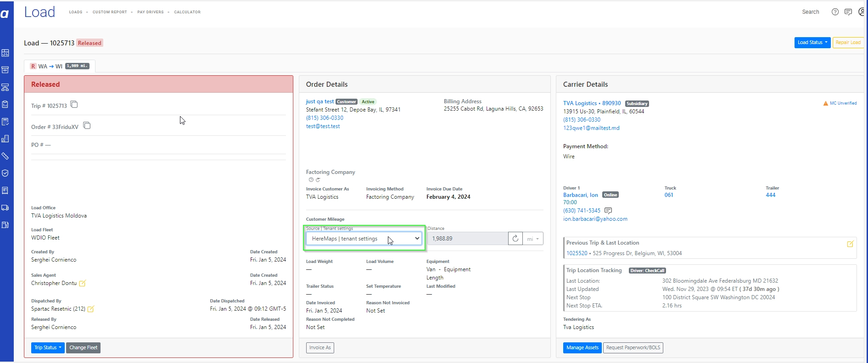The width and height of the screenshot is (868, 363).
Task: Recalculate the customer mileage distance
Action: point(515,239)
